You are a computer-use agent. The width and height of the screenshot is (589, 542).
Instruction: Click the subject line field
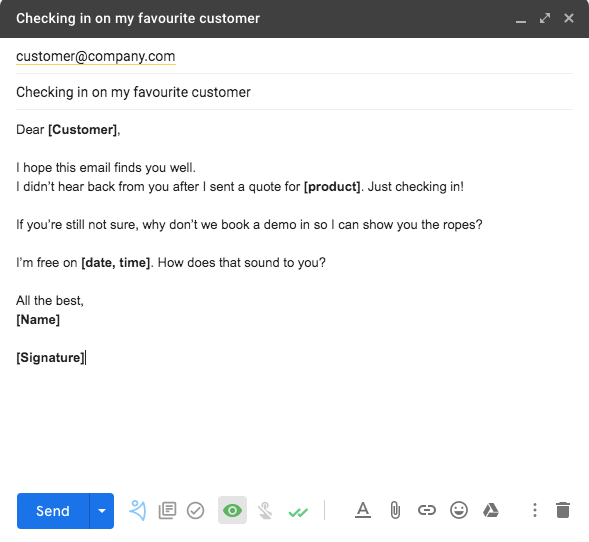click(x=294, y=92)
